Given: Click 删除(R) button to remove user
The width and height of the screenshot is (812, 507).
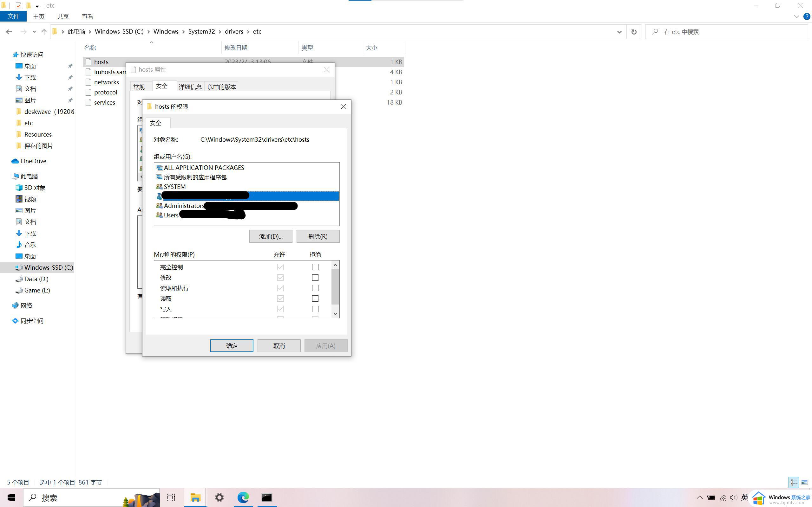Looking at the screenshot, I should (318, 236).
